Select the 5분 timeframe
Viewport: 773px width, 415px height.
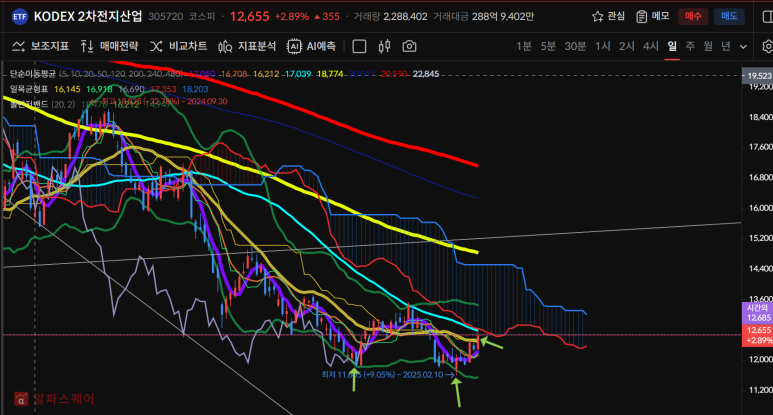click(x=548, y=46)
